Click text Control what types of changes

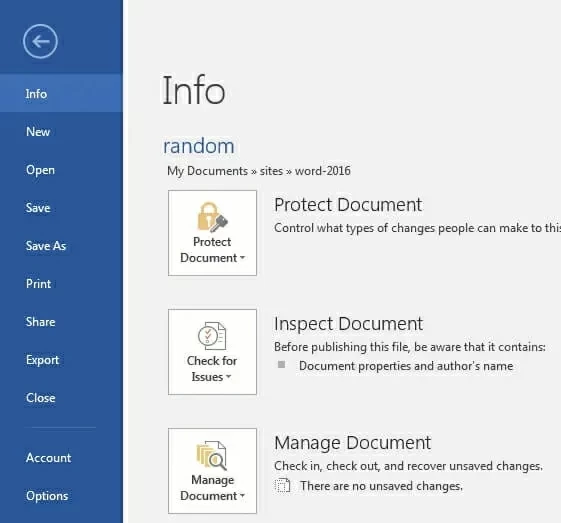(x=418, y=228)
